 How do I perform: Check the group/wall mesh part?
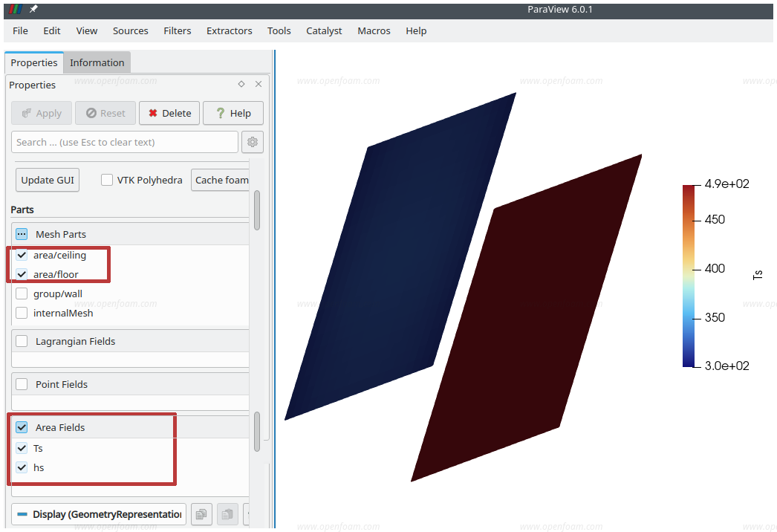pyautogui.click(x=22, y=293)
